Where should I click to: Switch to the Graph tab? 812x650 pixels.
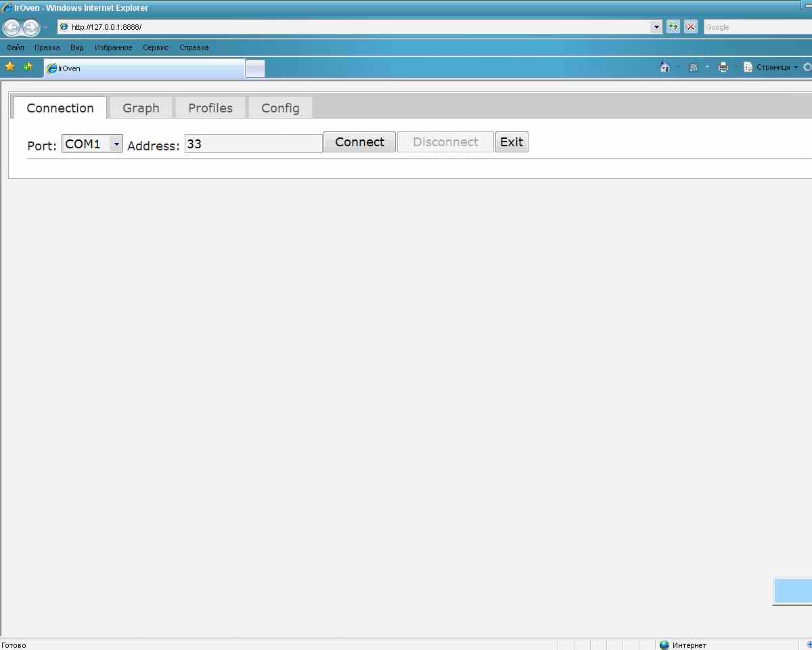coord(141,108)
